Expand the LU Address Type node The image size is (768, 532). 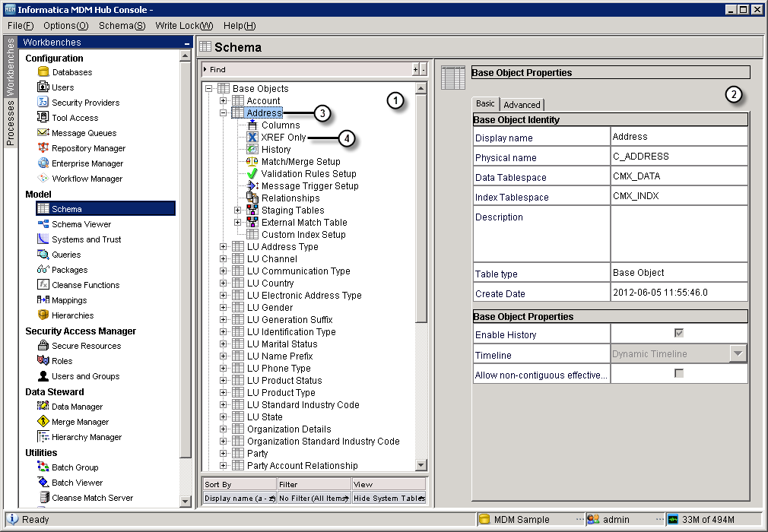(x=224, y=247)
